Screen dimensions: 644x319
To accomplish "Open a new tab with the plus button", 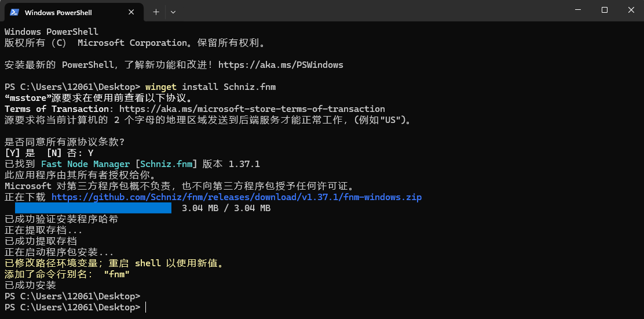I will [156, 12].
